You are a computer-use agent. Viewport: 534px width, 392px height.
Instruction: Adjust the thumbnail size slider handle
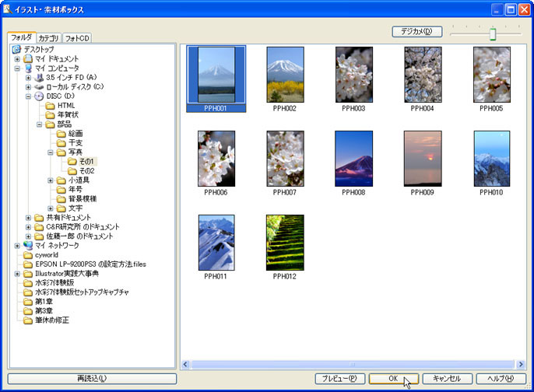click(x=492, y=33)
